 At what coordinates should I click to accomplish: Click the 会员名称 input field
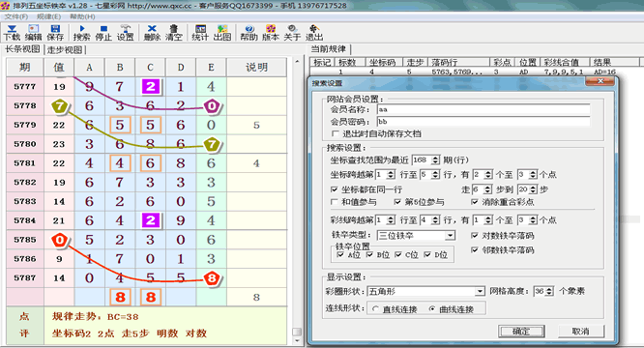pos(483,109)
